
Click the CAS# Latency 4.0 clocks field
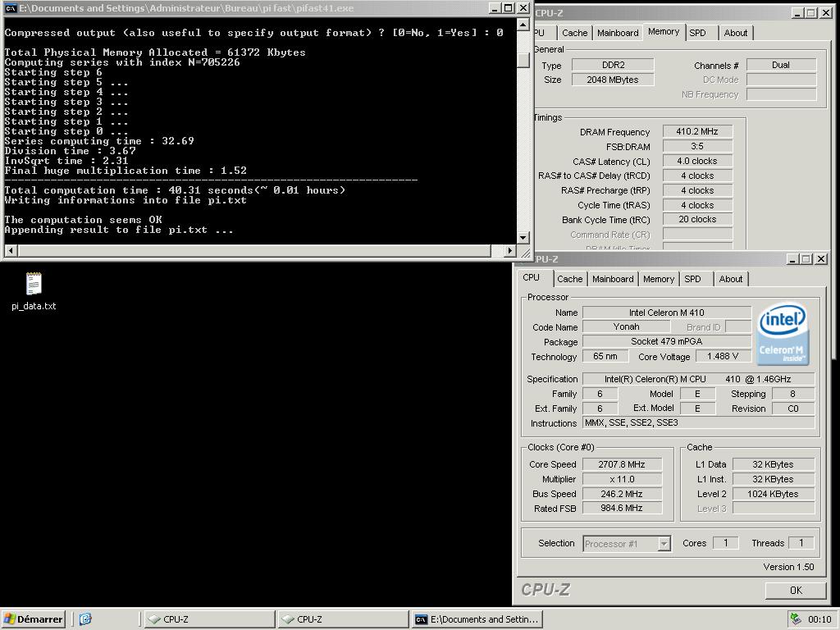tap(697, 162)
